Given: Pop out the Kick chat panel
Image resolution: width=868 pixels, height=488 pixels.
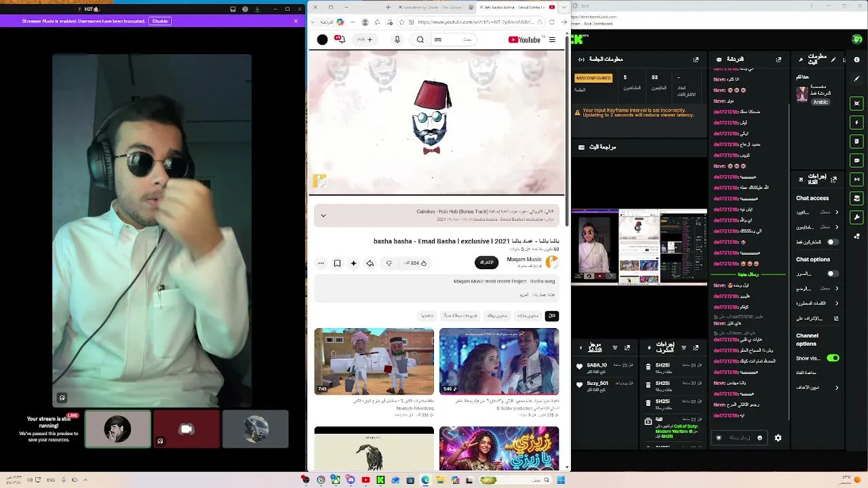Looking at the screenshot, I should click(x=778, y=60).
